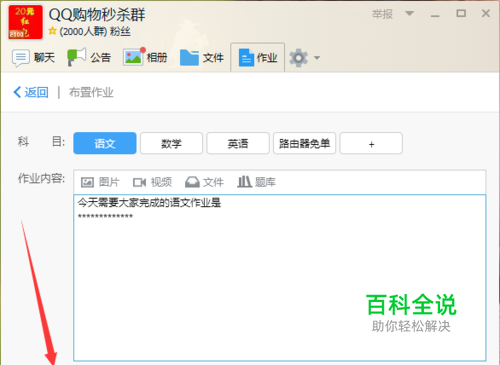The height and width of the screenshot is (365, 500).
Task: Insert a 视频 video into homework
Action: 152,182
